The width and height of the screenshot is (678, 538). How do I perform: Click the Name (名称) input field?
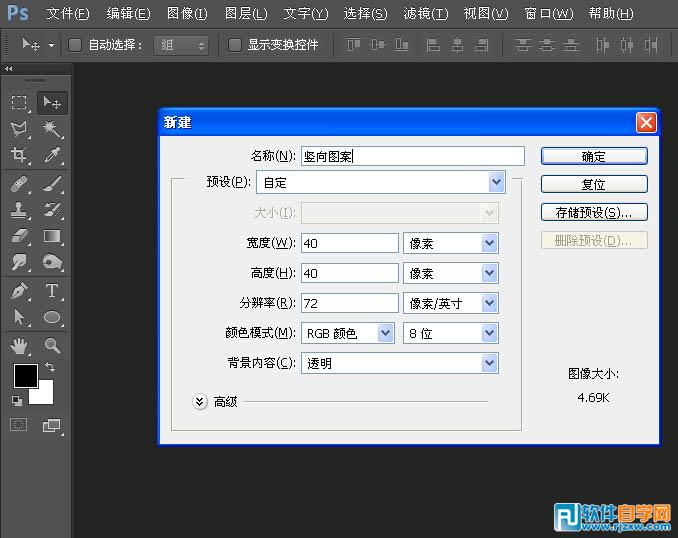pos(413,156)
